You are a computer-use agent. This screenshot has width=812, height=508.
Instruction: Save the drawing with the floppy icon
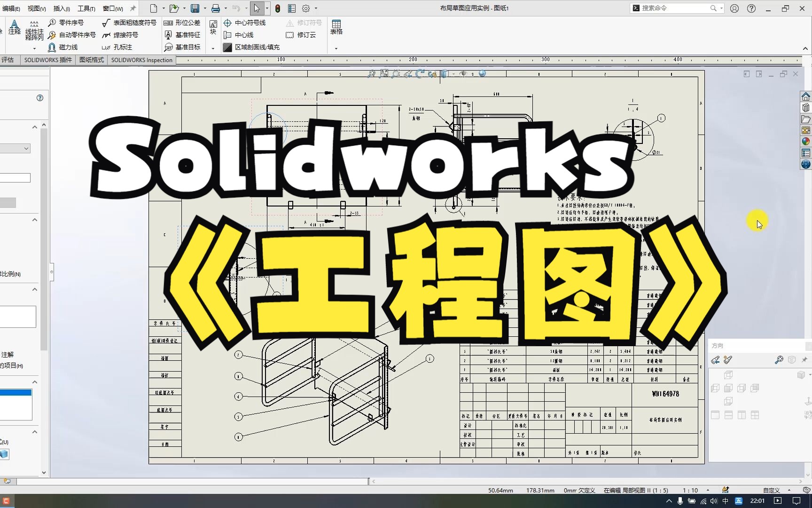coord(195,8)
